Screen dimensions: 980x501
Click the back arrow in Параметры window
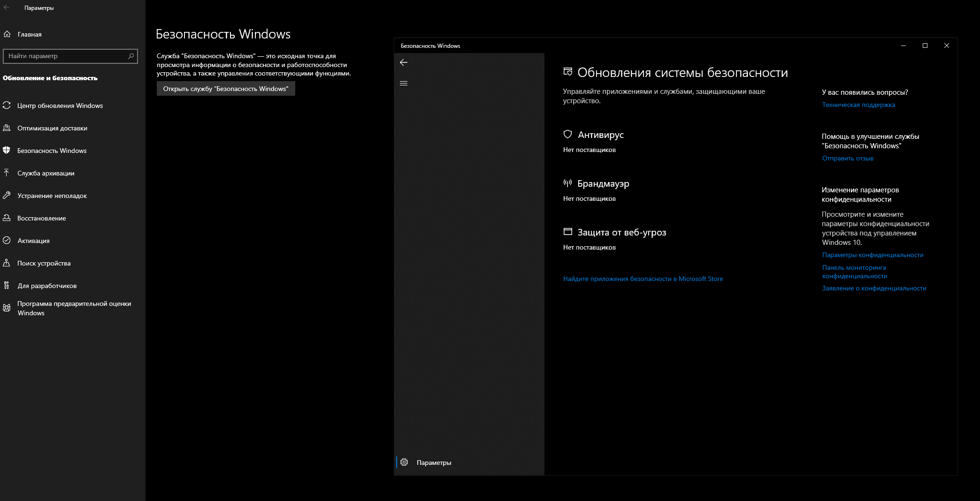click(x=7, y=8)
